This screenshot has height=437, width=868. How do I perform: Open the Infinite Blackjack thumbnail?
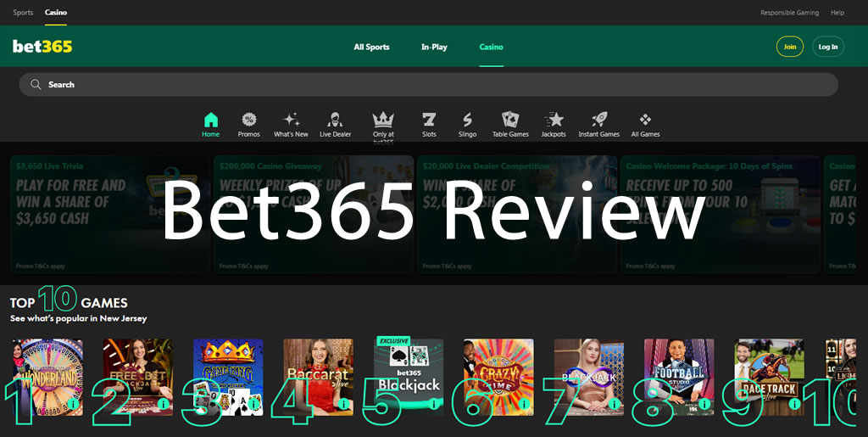tap(589, 378)
